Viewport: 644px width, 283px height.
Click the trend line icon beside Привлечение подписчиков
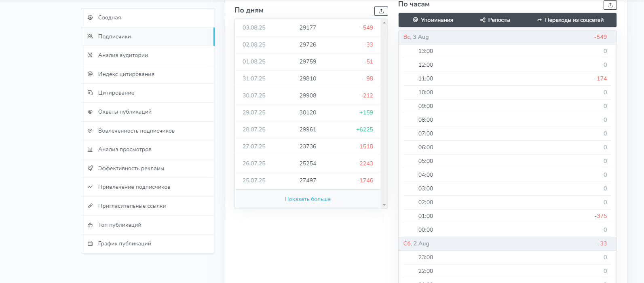point(90,187)
